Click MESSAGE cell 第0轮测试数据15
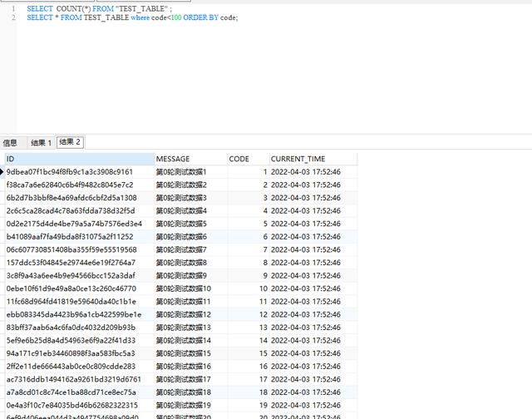This screenshot has width=532, height=419. click(x=191, y=353)
